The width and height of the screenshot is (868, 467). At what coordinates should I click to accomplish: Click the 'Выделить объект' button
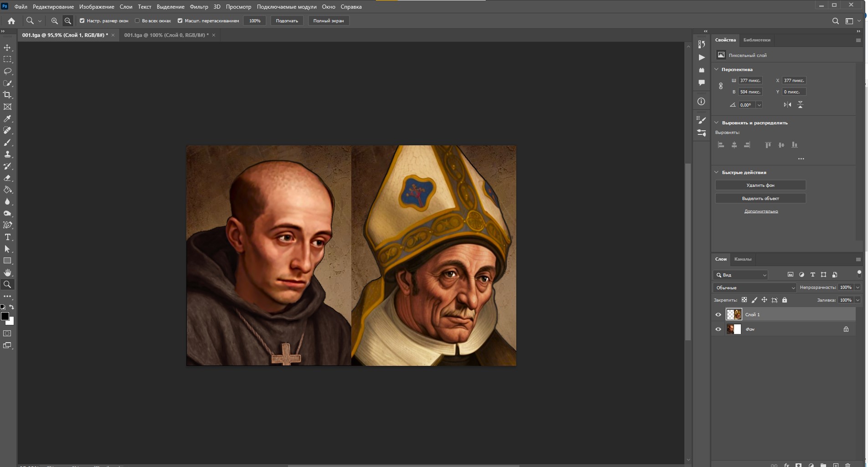(x=760, y=199)
